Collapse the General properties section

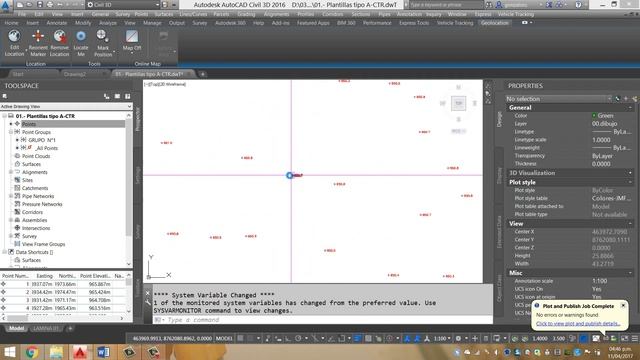point(630,108)
